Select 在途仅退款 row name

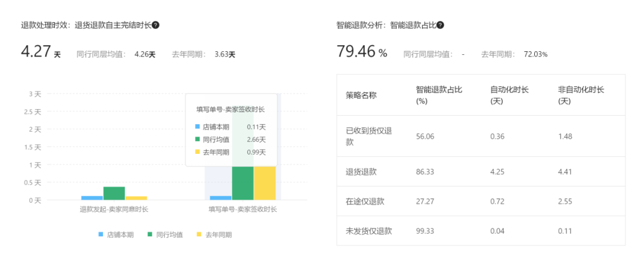coord(365,202)
